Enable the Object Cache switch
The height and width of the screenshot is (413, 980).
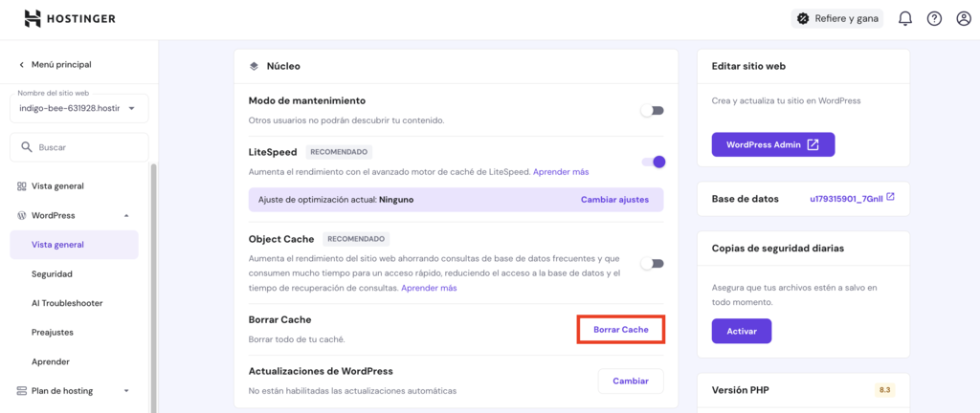coord(652,263)
